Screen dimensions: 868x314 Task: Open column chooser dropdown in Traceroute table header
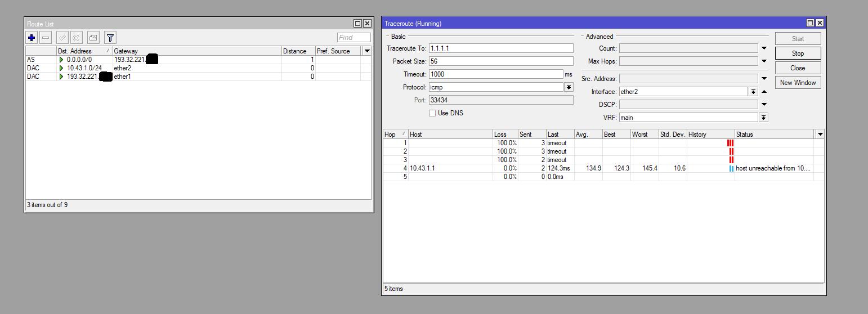tap(820, 134)
